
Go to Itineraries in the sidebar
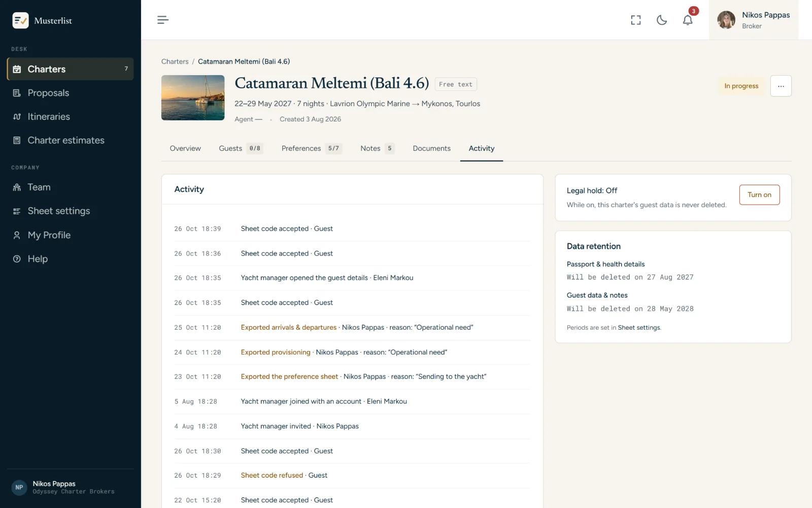(71, 116)
